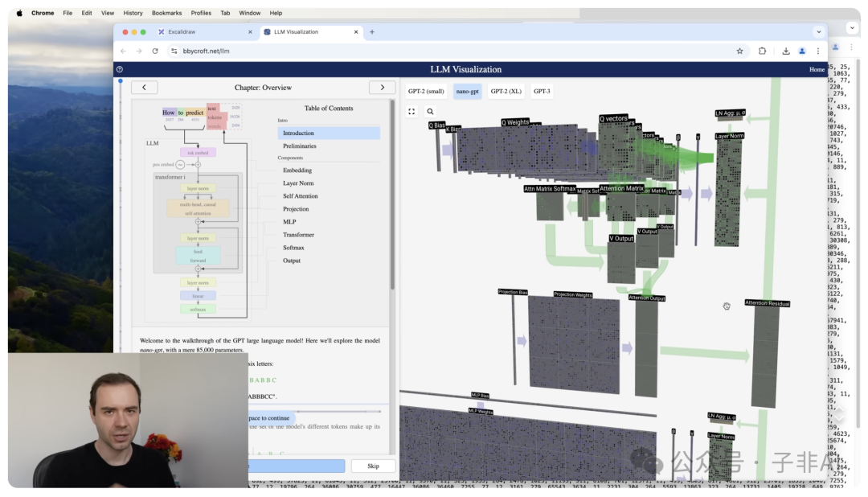
Task: Select the LLM Visualization tab
Action: click(311, 32)
